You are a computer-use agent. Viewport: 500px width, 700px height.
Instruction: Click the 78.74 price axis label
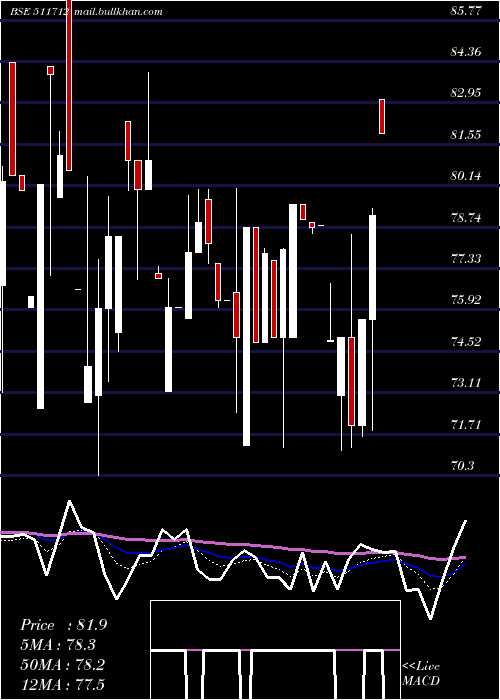466,218
